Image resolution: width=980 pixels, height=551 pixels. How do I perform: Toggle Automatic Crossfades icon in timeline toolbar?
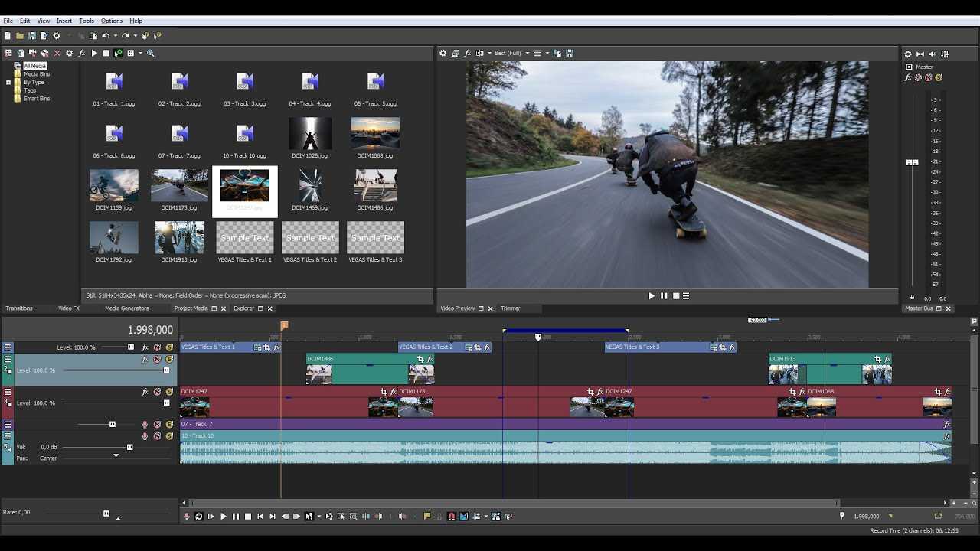click(x=464, y=517)
